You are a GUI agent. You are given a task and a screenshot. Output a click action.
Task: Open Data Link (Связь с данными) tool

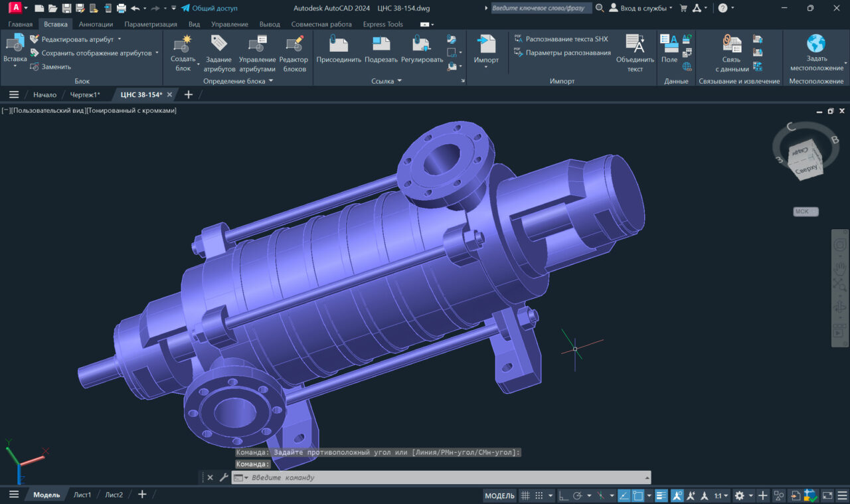click(732, 45)
